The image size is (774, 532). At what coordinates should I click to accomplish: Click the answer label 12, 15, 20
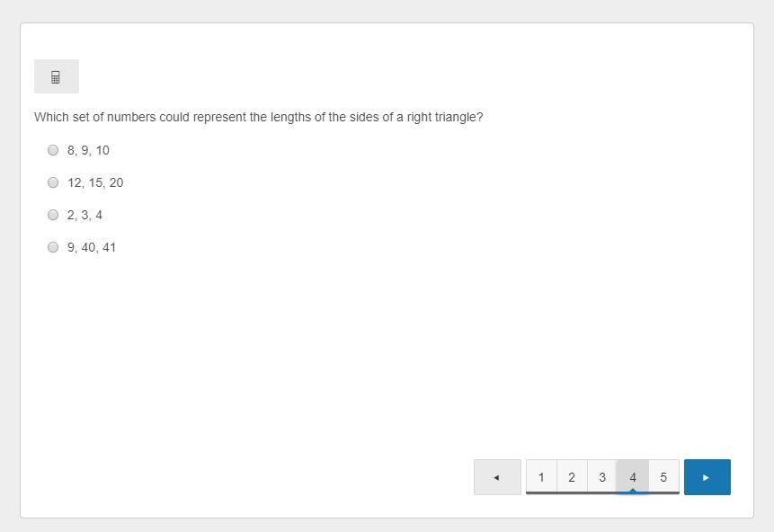pos(95,182)
